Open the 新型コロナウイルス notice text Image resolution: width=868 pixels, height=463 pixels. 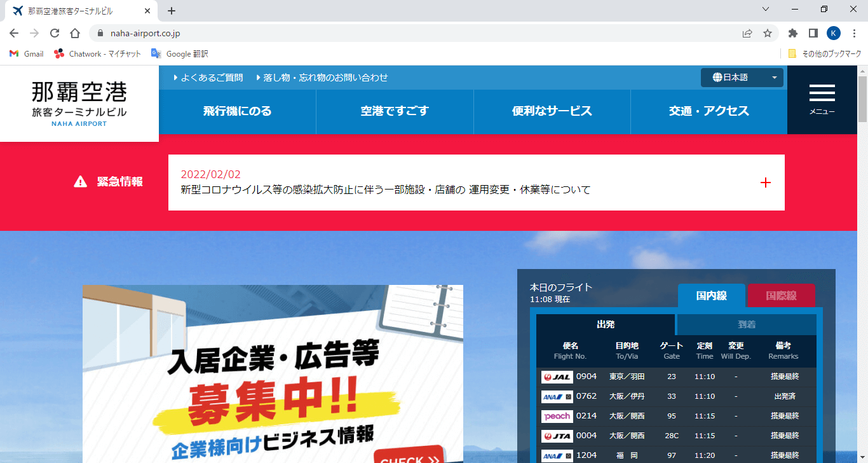click(386, 190)
